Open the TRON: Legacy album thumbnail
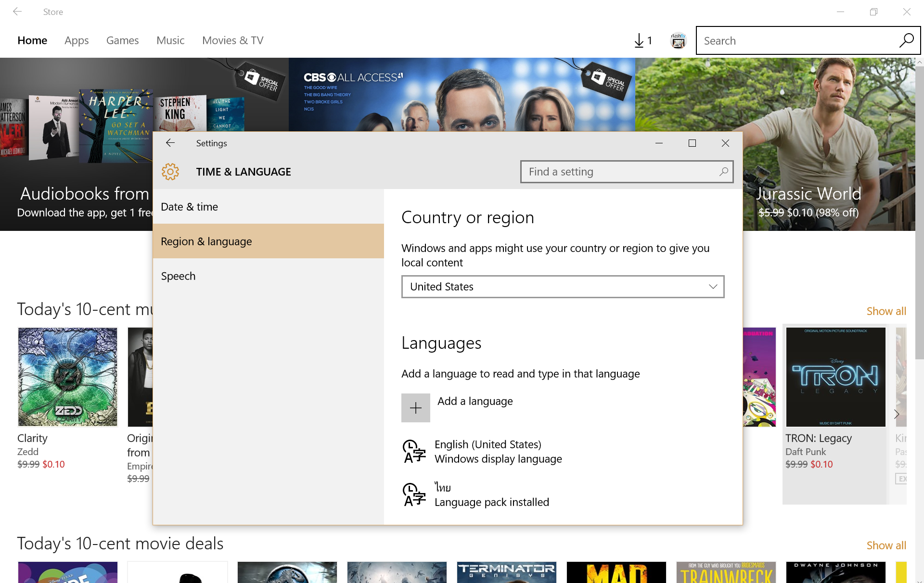 [x=835, y=377]
